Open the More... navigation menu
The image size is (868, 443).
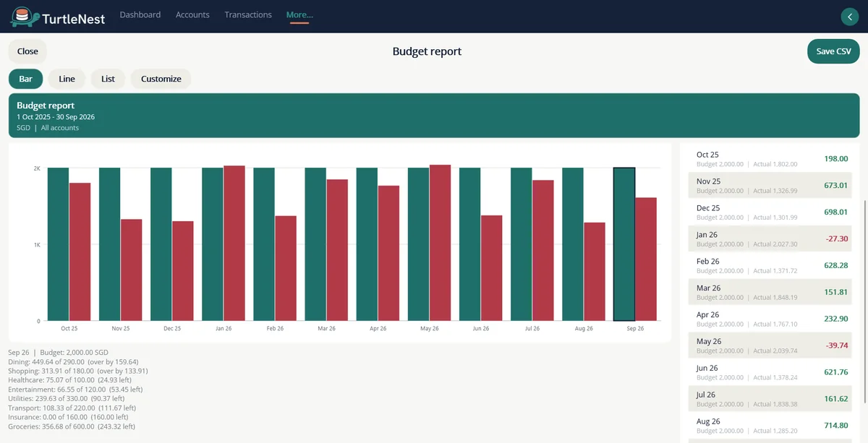coord(299,14)
